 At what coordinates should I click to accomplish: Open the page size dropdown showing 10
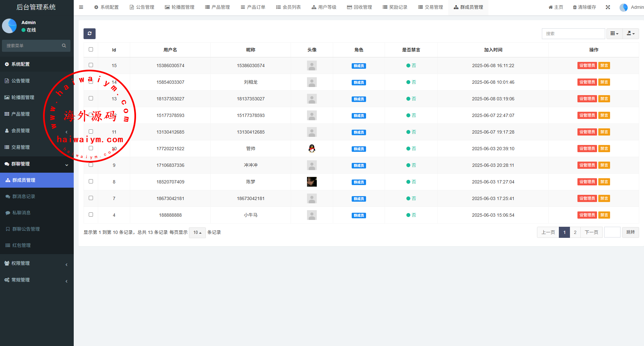coord(197,232)
